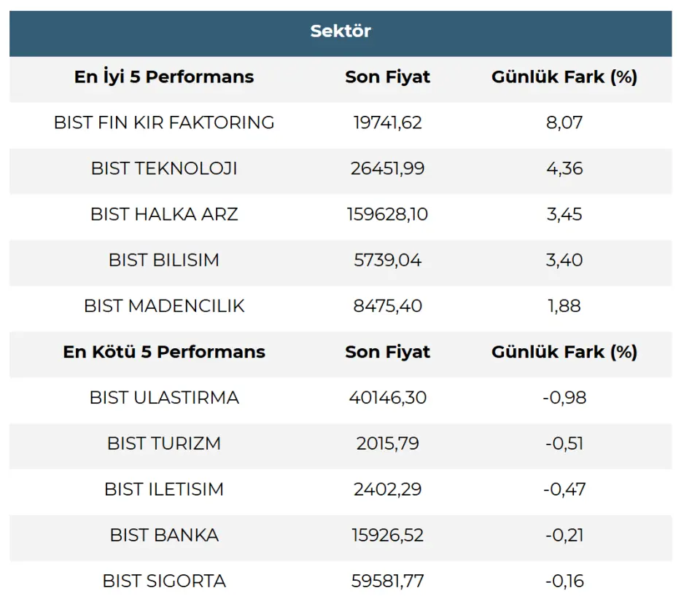This screenshot has height=596, width=700.
Task: Select the -0,98 daily change value
Action: (x=564, y=398)
